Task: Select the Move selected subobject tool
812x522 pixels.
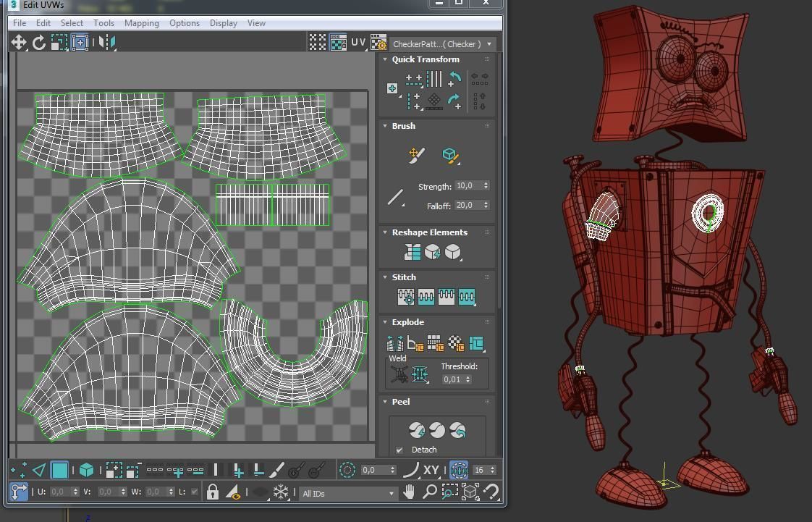Action: point(18,43)
